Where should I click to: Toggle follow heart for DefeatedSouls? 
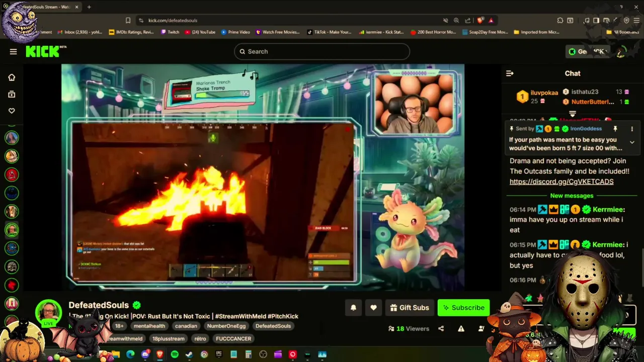coord(373,308)
